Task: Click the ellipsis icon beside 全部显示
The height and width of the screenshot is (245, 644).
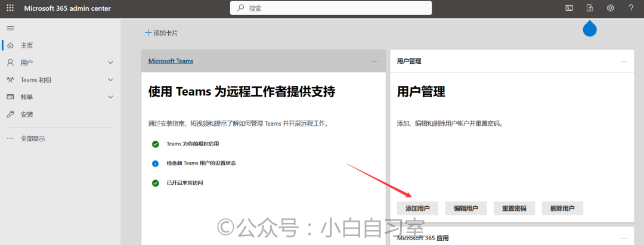Action: (x=11, y=139)
